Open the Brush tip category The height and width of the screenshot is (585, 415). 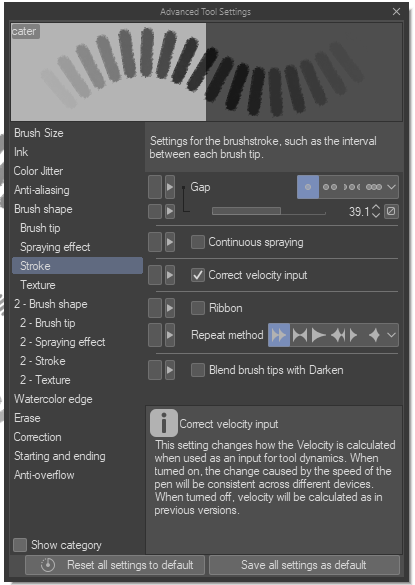click(40, 228)
